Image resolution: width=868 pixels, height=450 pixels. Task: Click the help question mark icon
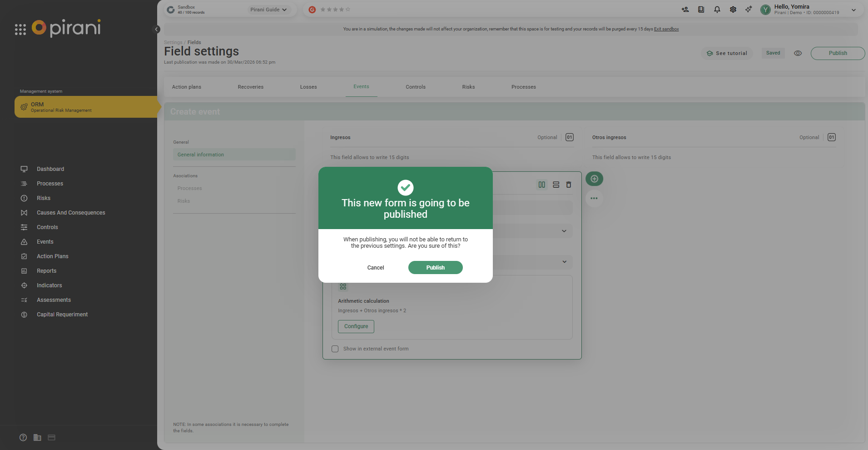point(23,438)
